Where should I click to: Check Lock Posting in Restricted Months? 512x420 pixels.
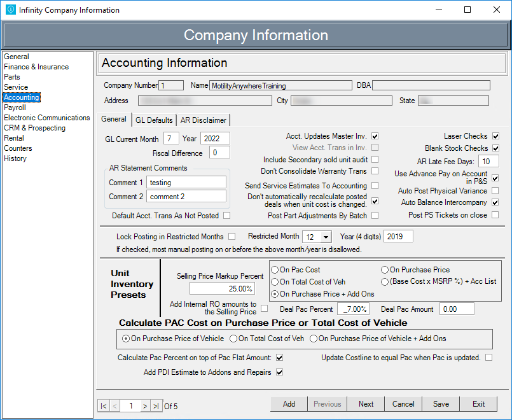coord(232,236)
